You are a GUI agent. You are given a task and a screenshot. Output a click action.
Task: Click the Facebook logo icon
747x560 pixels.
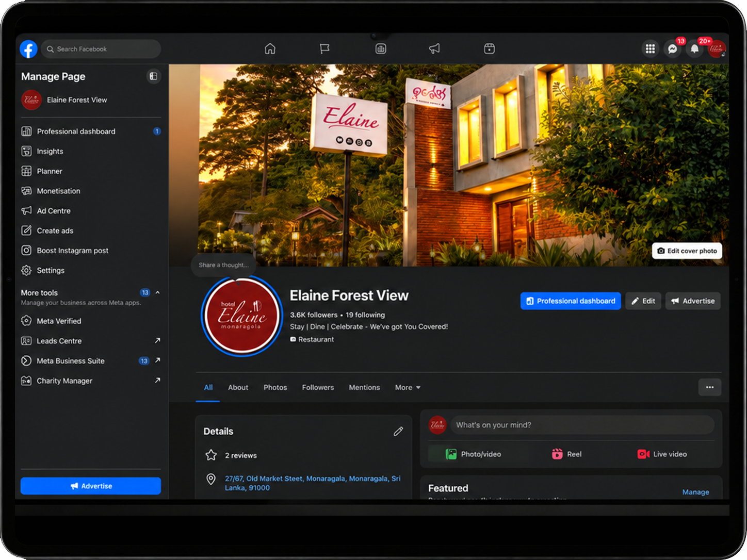pyautogui.click(x=28, y=49)
